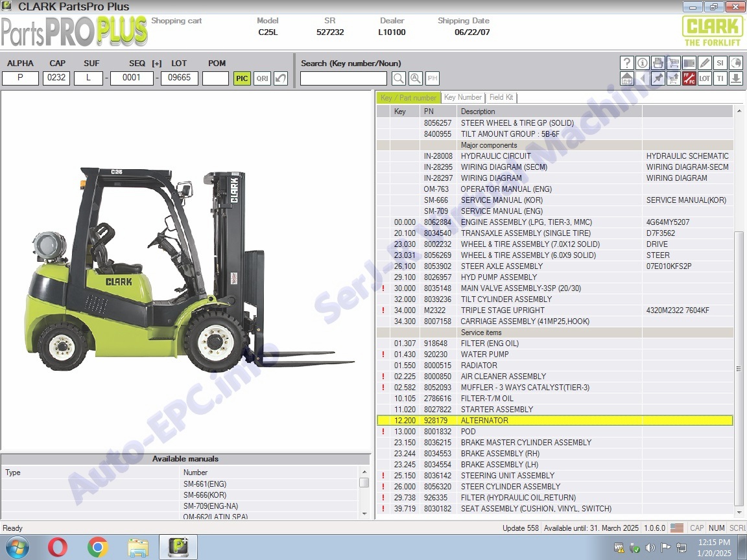Select STEER AXLE ASSEMBLY row
Viewport: 747px width, 560px height.
coord(554,266)
